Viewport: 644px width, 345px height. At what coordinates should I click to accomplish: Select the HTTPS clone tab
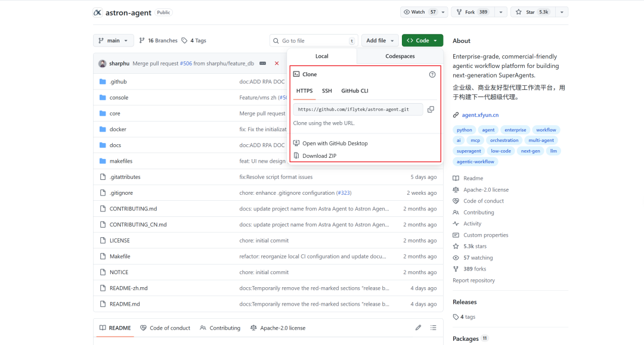click(304, 91)
